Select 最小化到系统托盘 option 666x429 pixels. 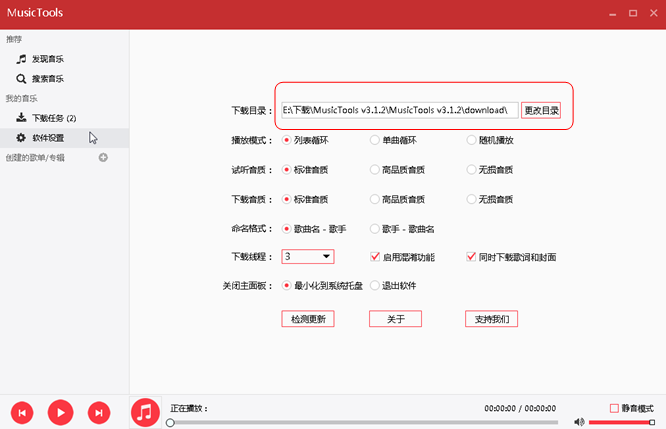pyautogui.click(x=287, y=285)
